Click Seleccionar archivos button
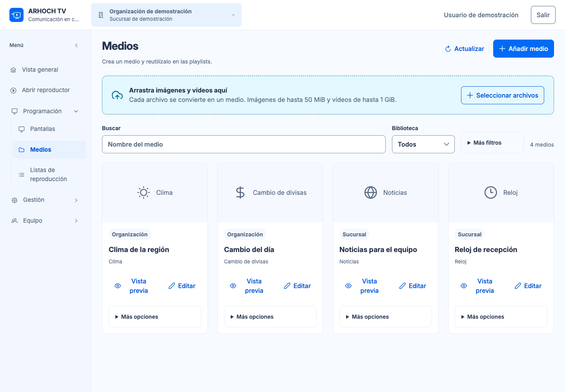The image size is (565, 392). pyautogui.click(x=503, y=95)
